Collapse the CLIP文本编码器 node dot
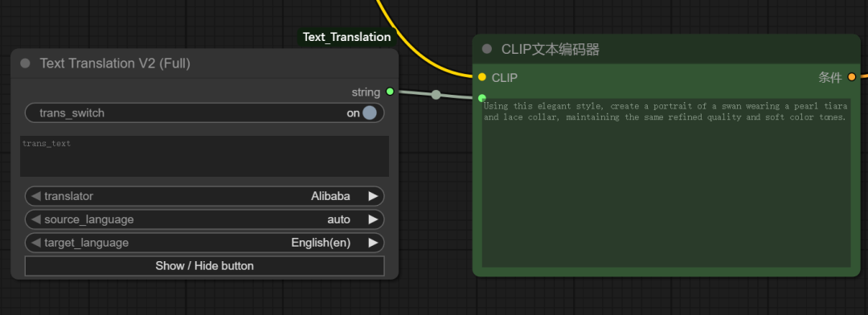868x315 pixels. 486,49
